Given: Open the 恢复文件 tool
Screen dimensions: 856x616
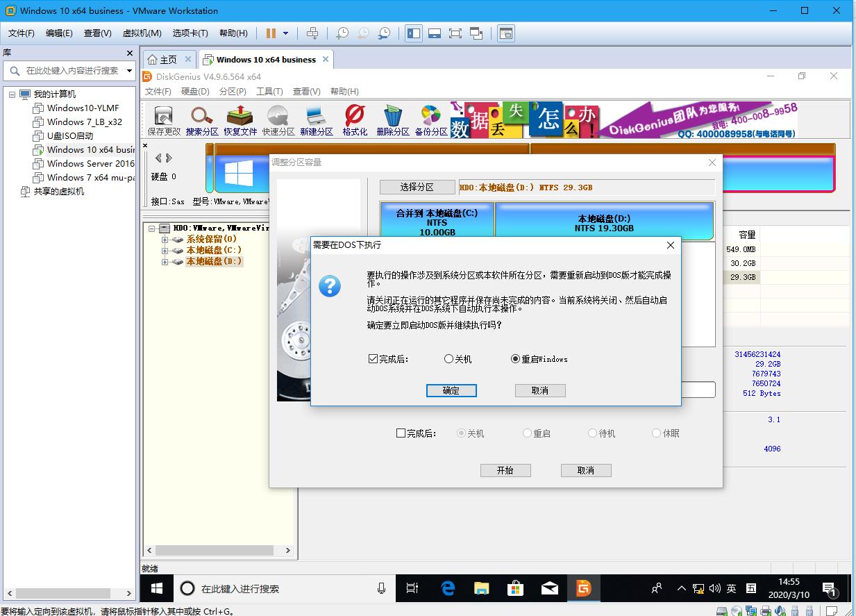Looking at the screenshot, I should point(239,118).
